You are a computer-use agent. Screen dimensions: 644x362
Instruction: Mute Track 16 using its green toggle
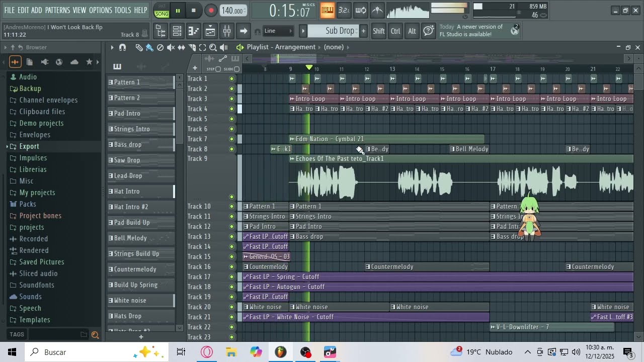pyautogui.click(x=231, y=266)
